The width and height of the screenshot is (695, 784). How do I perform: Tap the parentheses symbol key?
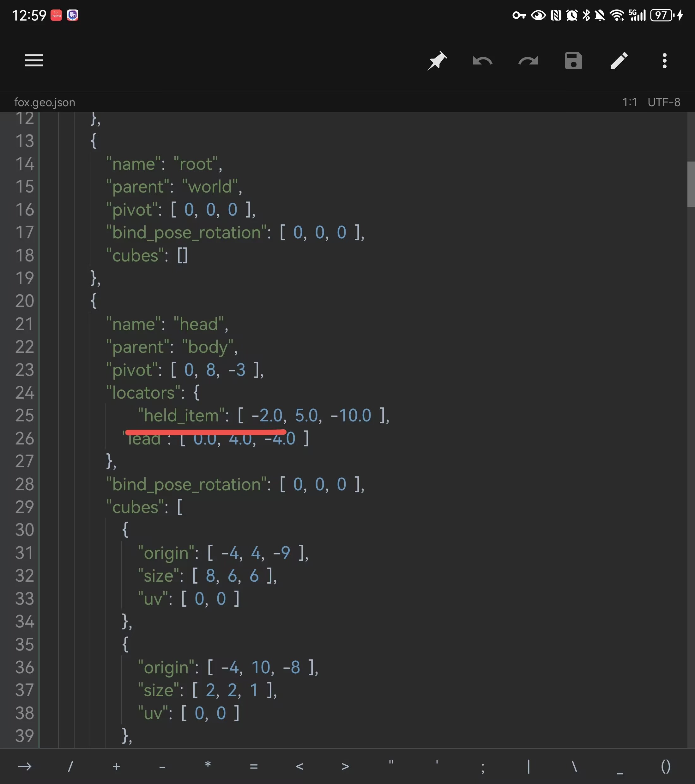(x=666, y=766)
